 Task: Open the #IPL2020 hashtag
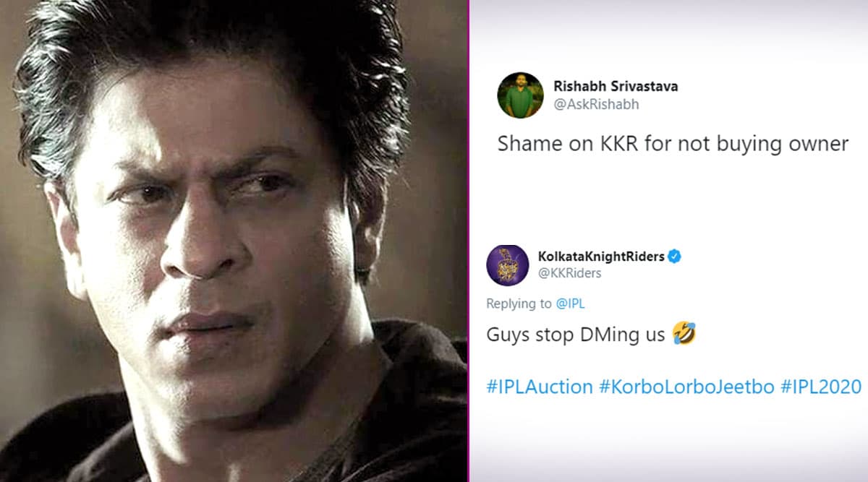click(x=821, y=387)
